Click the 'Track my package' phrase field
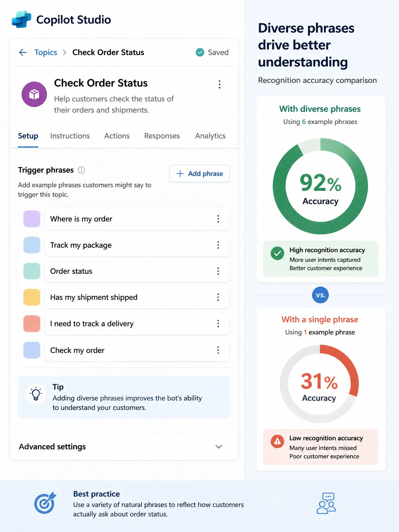This screenshot has width=399, height=532. click(x=137, y=245)
